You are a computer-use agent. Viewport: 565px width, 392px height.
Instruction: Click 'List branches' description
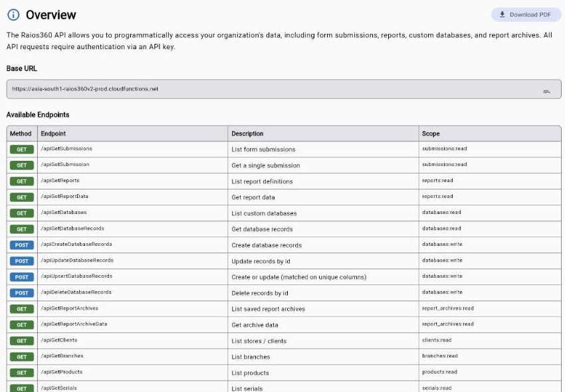251,357
